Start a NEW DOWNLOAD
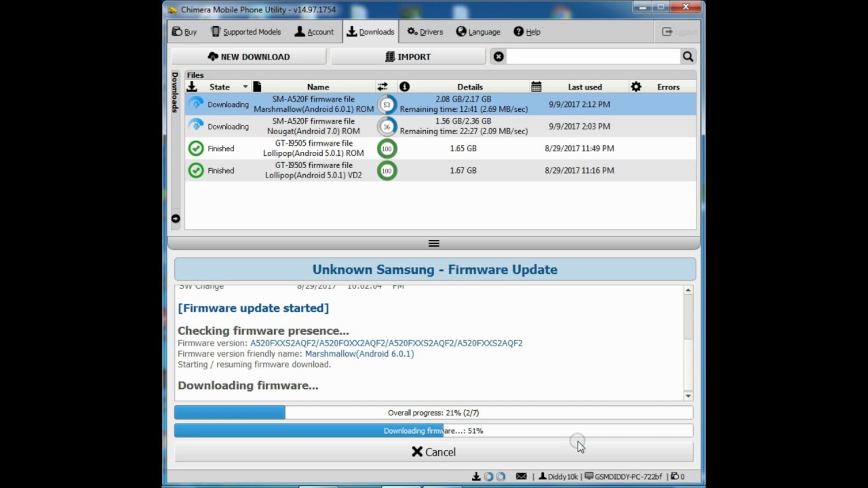868x488 pixels. tap(249, 57)
